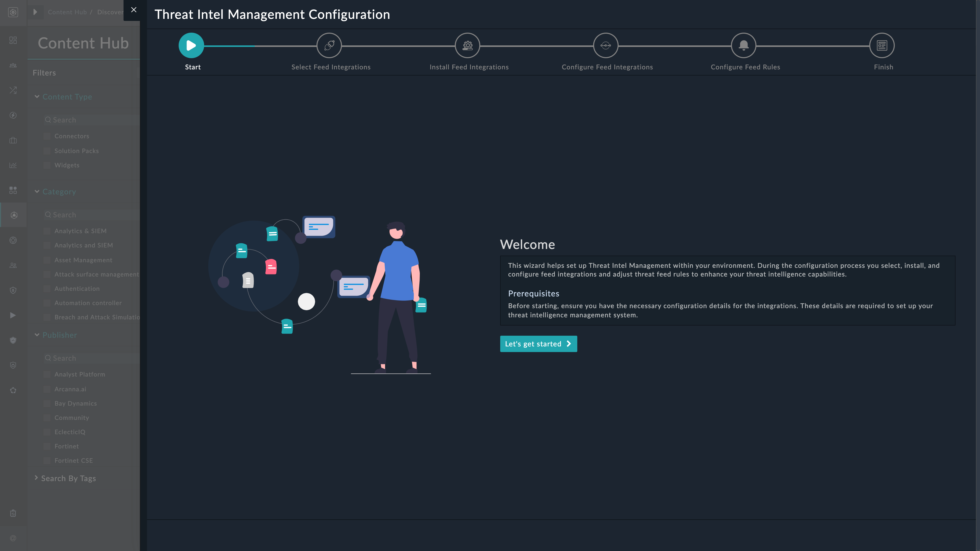This screenshot has height=551, width=980.
Task: Click the sidebar play arrow icon
Action: click(13, 315)
